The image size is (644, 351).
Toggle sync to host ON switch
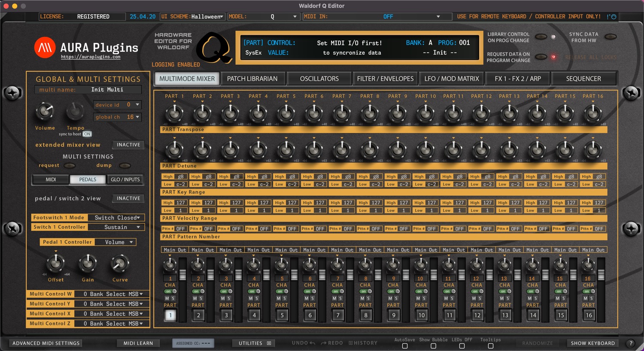pos(87,134)
